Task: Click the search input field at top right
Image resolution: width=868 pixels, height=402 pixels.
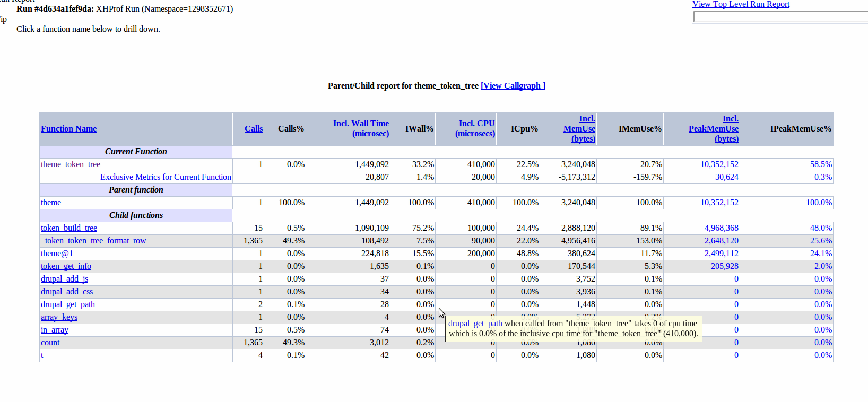Action: point(780,17)
